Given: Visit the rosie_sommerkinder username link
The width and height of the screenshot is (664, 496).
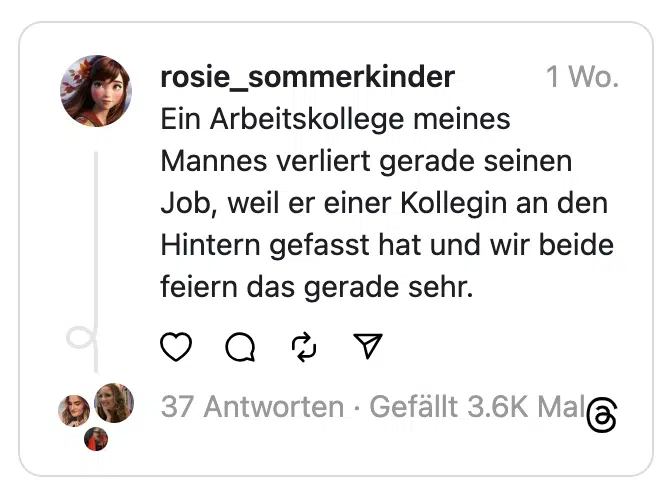Looking at the screenshot, I should coord(307,77).
